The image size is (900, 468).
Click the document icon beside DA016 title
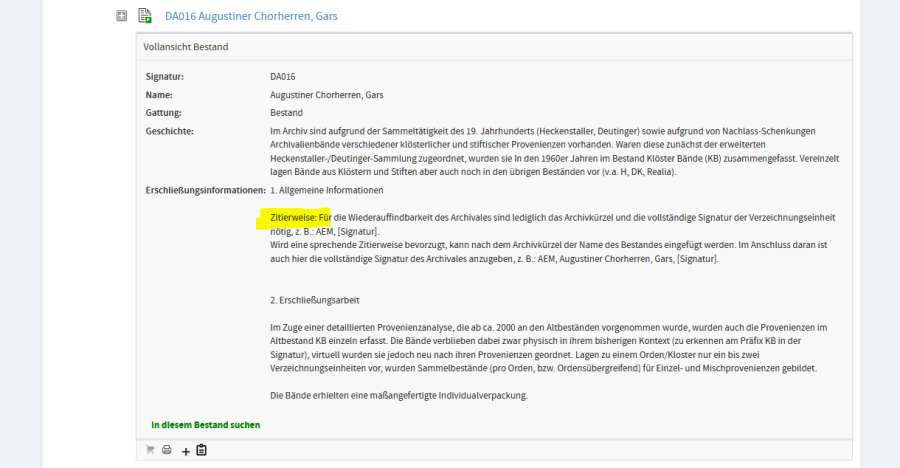coord(145,16)
